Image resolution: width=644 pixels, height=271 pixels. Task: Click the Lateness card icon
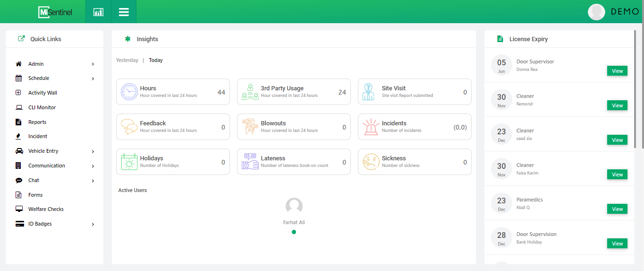pos(250,162)
